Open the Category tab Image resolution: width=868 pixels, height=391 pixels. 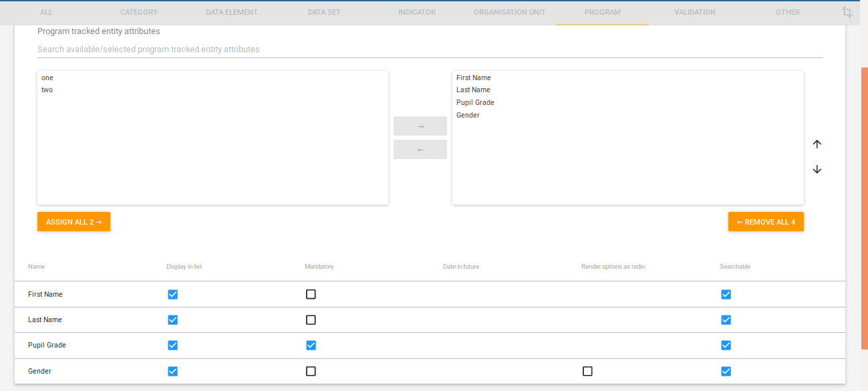139,12
